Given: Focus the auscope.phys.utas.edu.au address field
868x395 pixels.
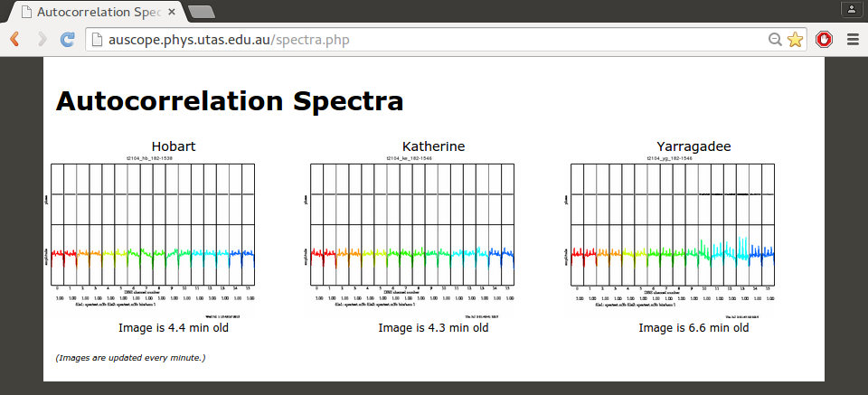Looking at the screenshot, I should (407, 40).
